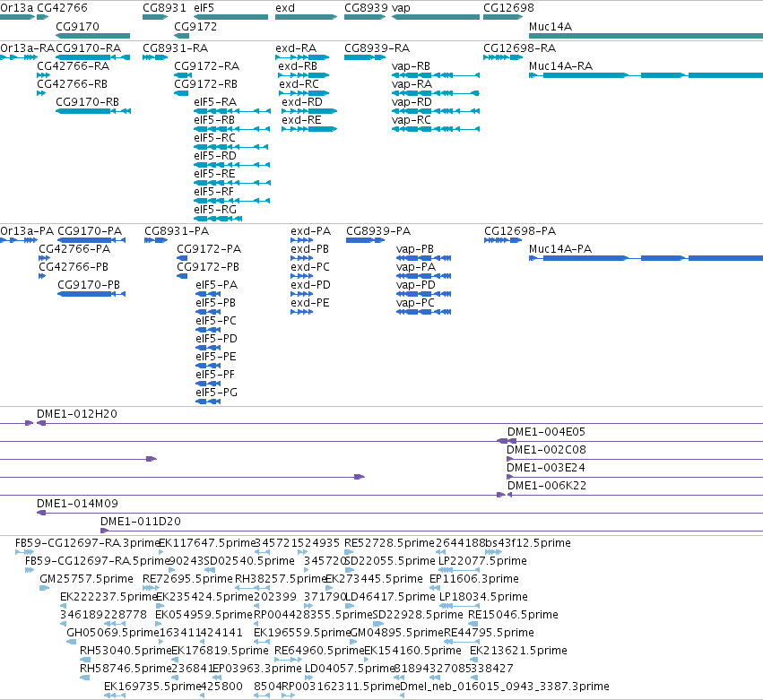
Task: Select the Muc14A gene label
Action: coord(551,26)
